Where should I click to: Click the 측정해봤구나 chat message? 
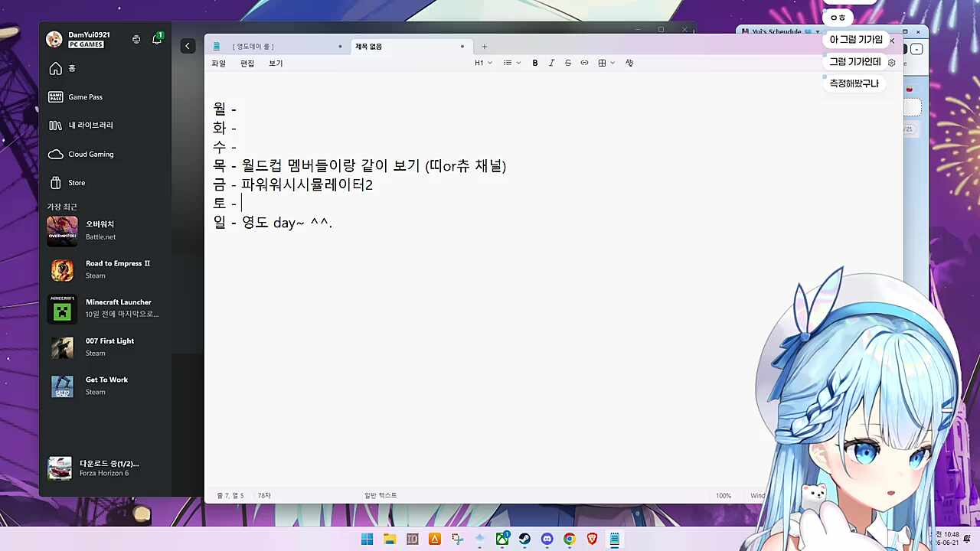coord(854,83)
